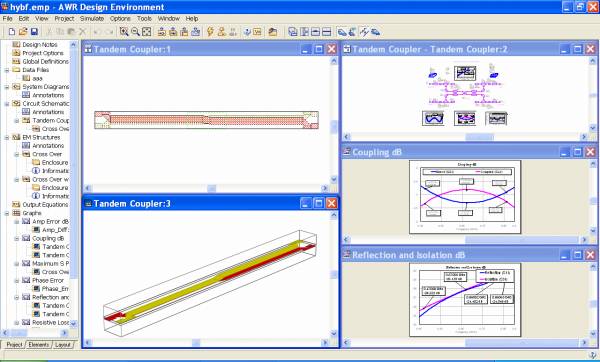This screenshot has width=600, height=362.
Task: Click the Open Project folder icon
Action: [x=23, y=32]
